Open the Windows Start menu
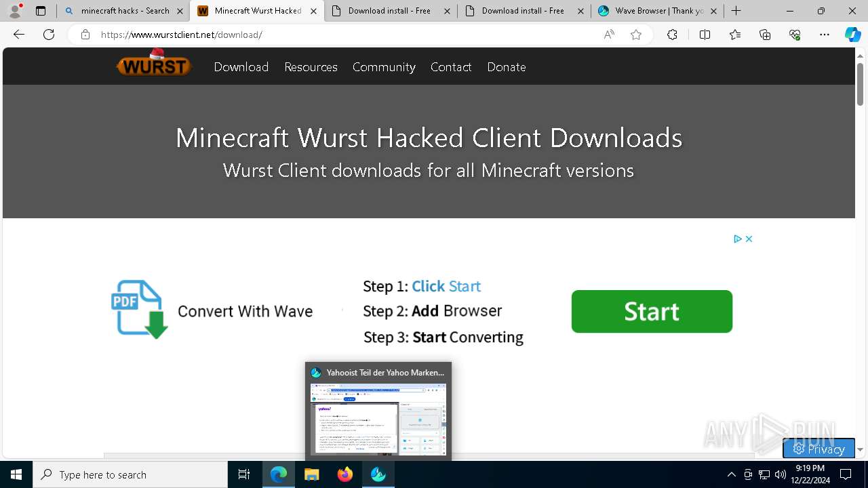 pyautogui.click(x=16, y=474)
